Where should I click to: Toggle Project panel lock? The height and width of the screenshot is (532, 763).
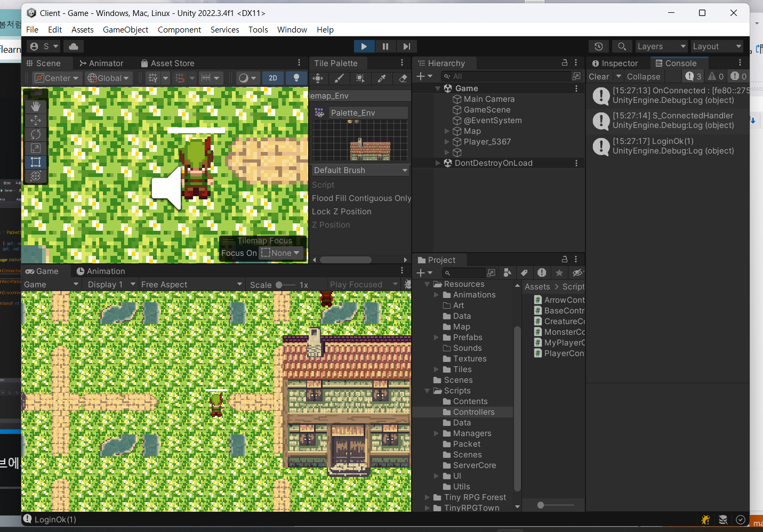click(565, 260)
